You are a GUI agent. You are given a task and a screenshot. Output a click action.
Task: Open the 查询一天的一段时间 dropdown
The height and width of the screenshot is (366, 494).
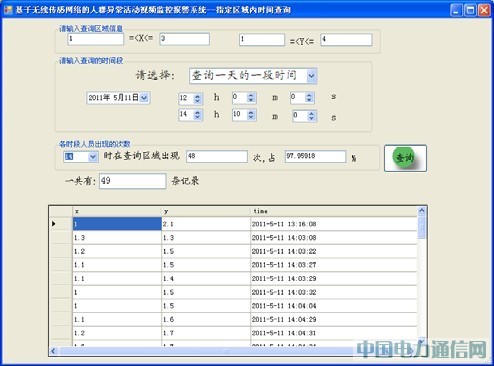(x=311, y=76)
